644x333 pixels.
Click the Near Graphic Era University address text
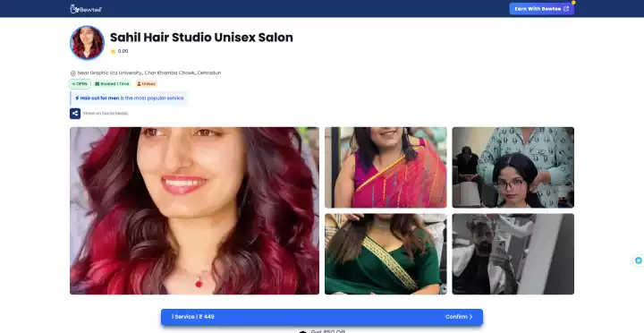(x=149, y=73)
